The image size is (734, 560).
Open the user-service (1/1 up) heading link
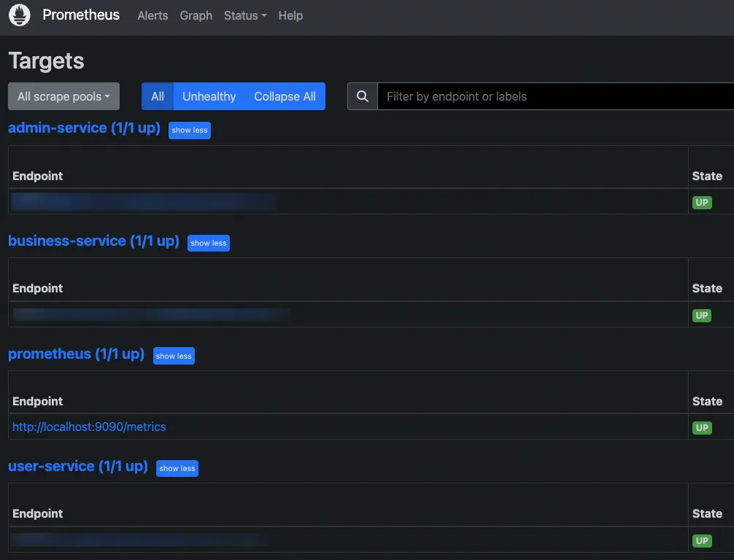[x=78, y=466]
